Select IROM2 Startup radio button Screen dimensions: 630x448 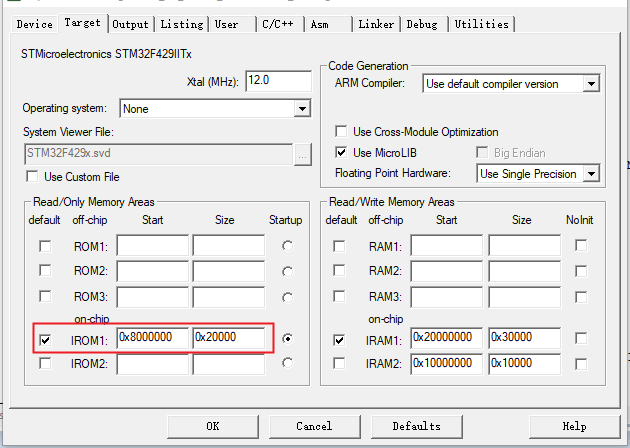coord(287,363)
